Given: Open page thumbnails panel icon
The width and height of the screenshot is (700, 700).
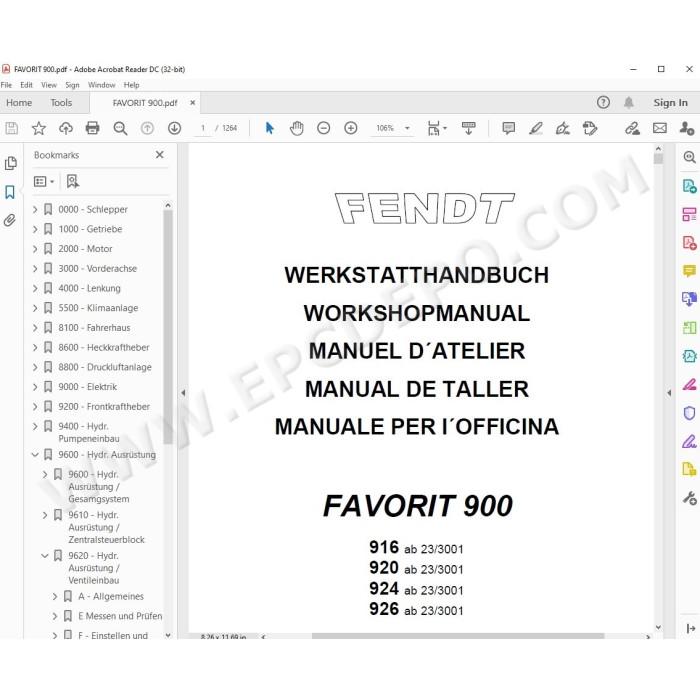Looking at the screenshot, I should (x=10, y=163).
